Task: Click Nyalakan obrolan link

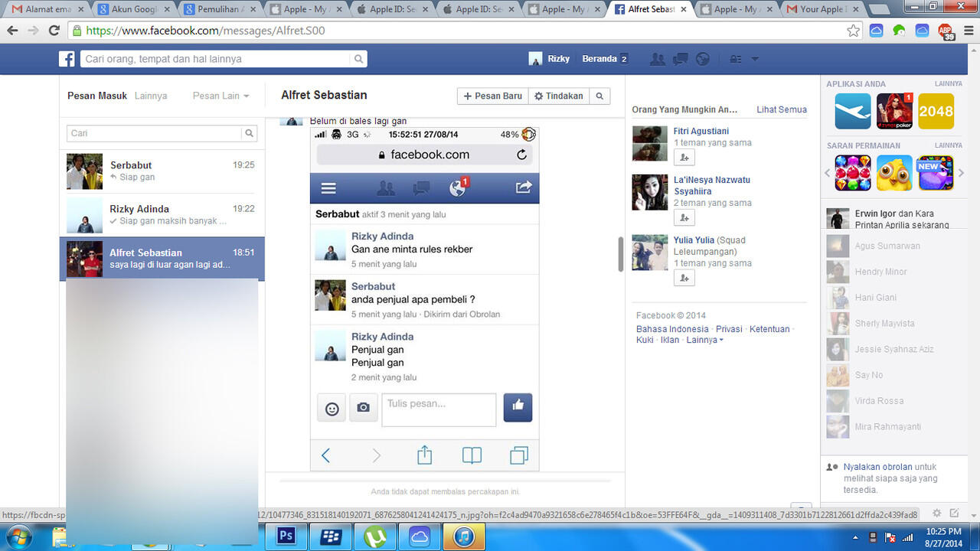Action: tap(877, 467)
